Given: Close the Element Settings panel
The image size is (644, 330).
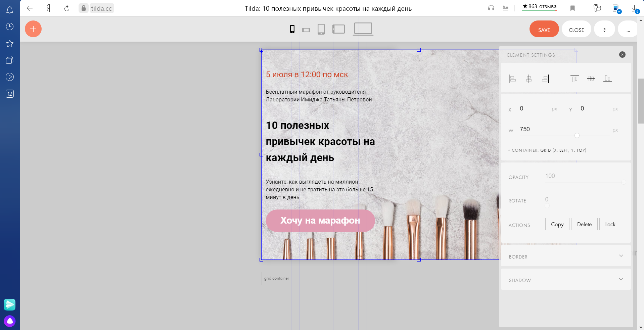Looking at the screenshot, I should (622, 54).
